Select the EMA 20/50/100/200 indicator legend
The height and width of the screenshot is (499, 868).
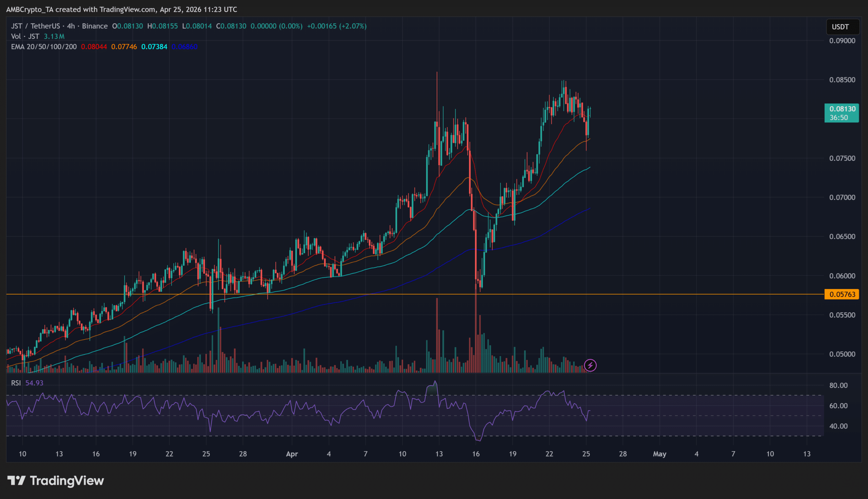pyautogui.click(x=43, y=46)
